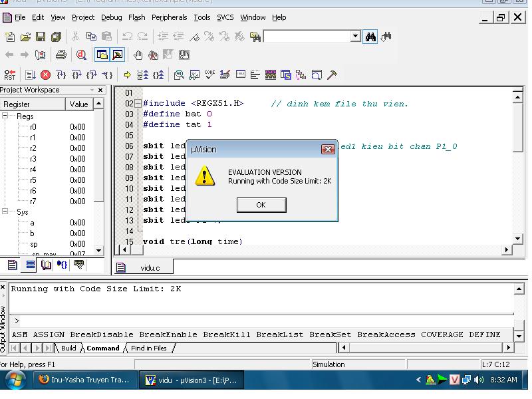Open the Code Coverage icon

(209, 74)
